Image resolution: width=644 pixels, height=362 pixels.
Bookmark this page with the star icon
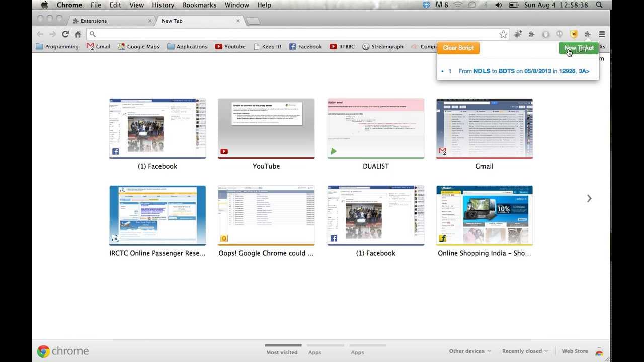point(503,34)
